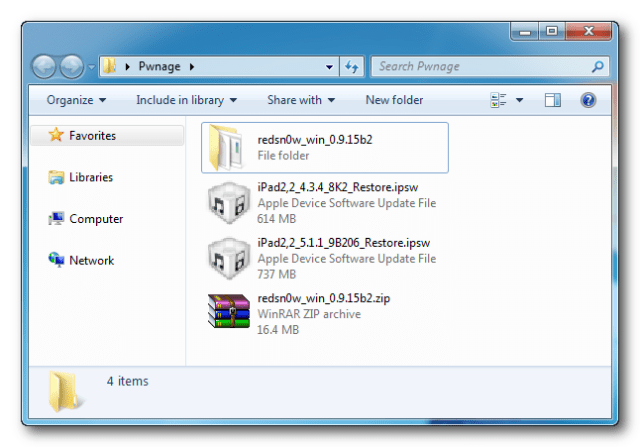Click the Network globe icon
The width and height of the screenshot is (640, 447).
click(x=56, y=260)
